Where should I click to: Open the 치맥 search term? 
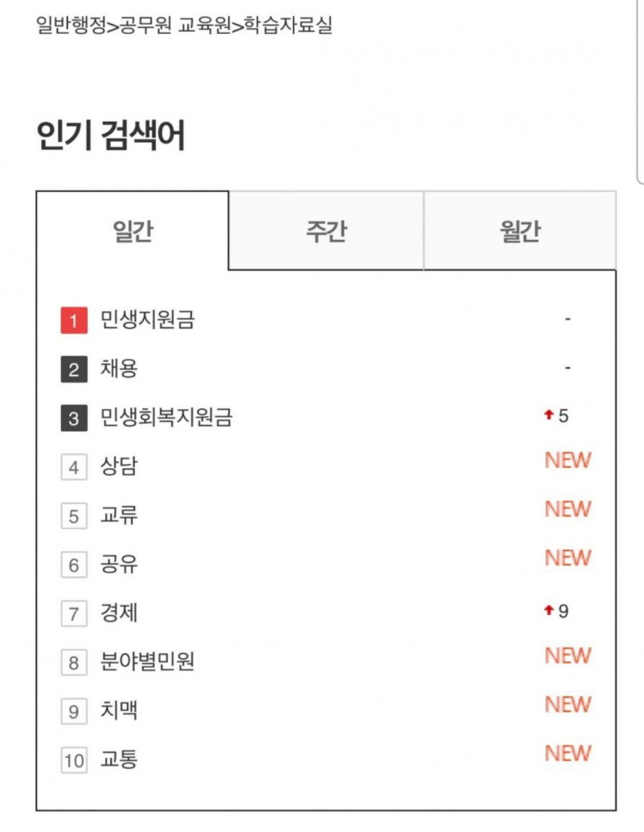coord(120,710)
